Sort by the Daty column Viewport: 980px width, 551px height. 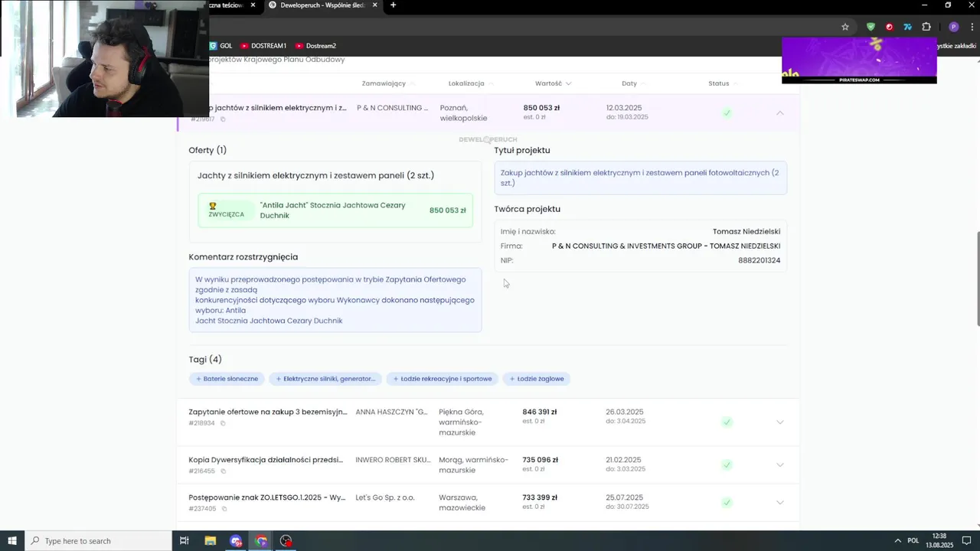pos(633,83)
